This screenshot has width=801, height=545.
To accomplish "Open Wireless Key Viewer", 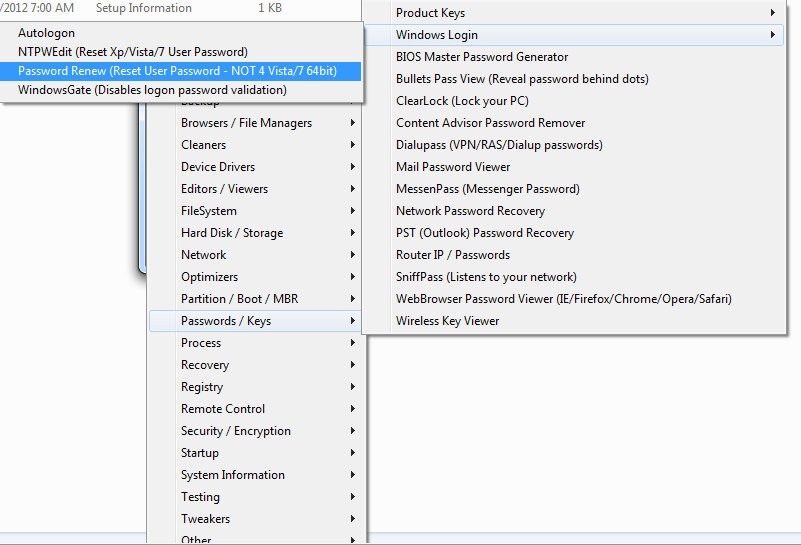I will tap(574, 320).
